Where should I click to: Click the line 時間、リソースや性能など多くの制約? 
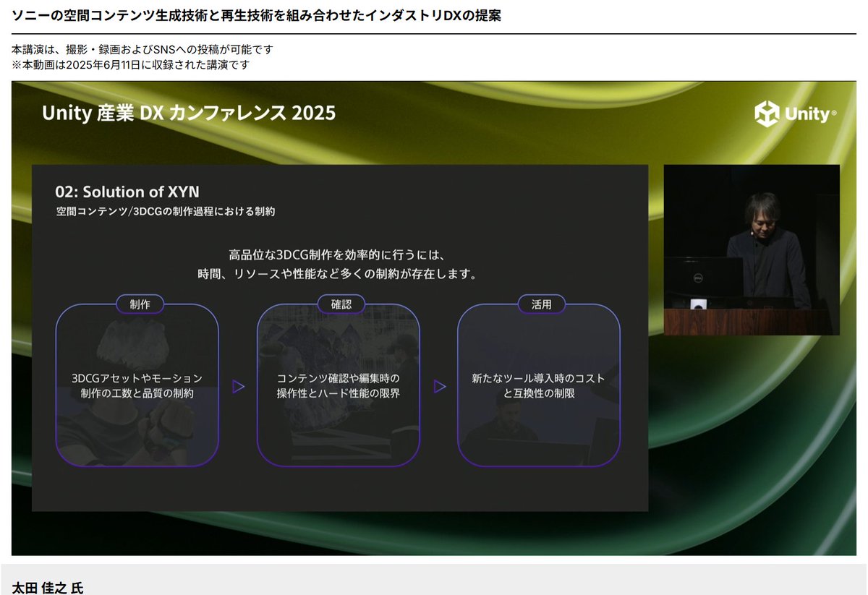point(339,275)
